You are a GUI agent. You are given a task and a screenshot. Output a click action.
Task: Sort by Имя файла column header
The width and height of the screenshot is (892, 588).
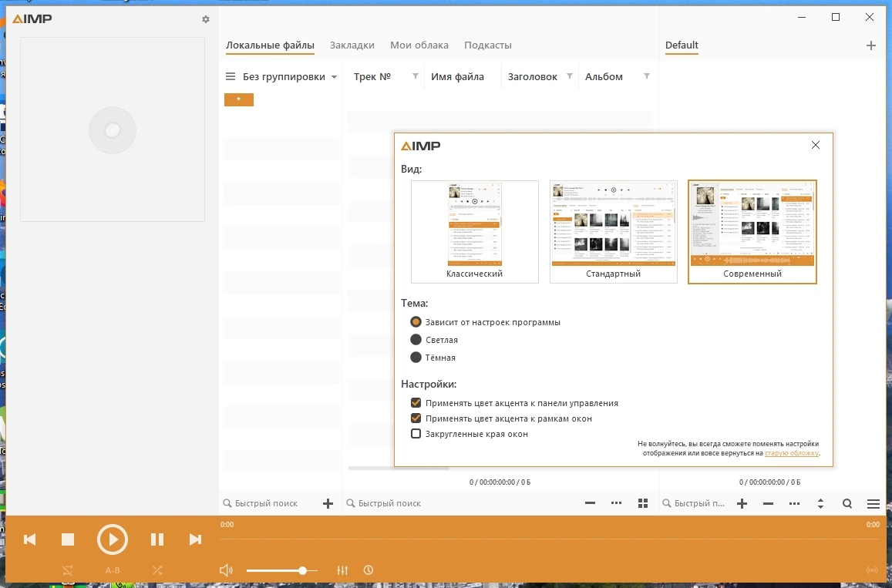coord(457,76)
